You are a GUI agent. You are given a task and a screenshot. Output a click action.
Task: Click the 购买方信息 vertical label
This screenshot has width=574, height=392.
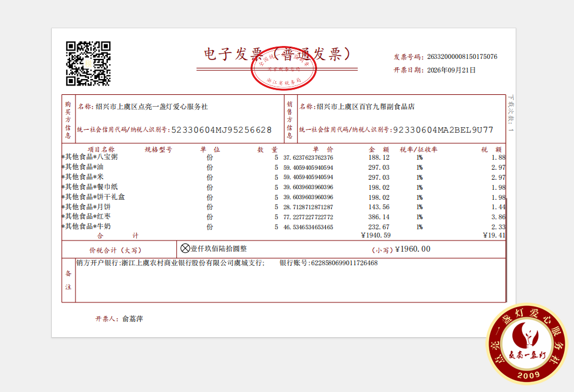[x=68, y=120]
